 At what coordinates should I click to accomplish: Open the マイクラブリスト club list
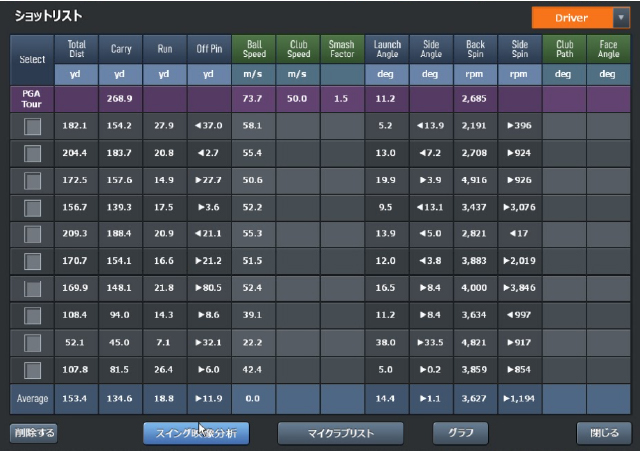point(340,434)
